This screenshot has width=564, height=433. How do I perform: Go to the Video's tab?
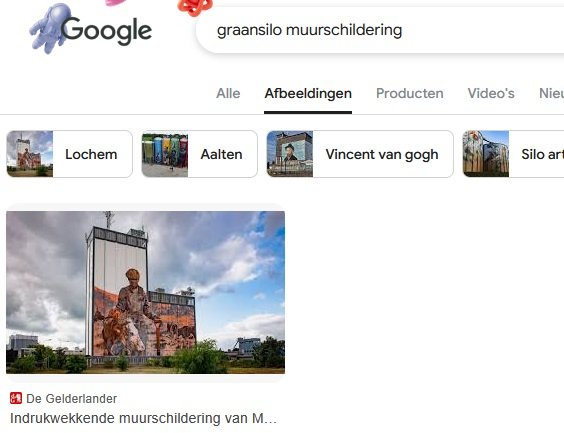491,94
